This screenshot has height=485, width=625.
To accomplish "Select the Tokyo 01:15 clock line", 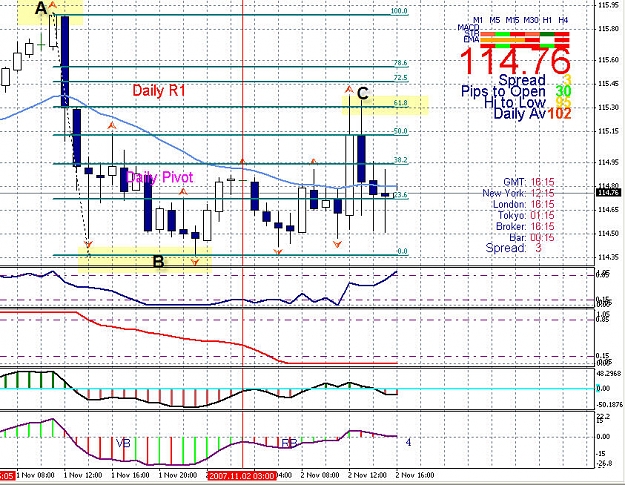I will 526,216.
